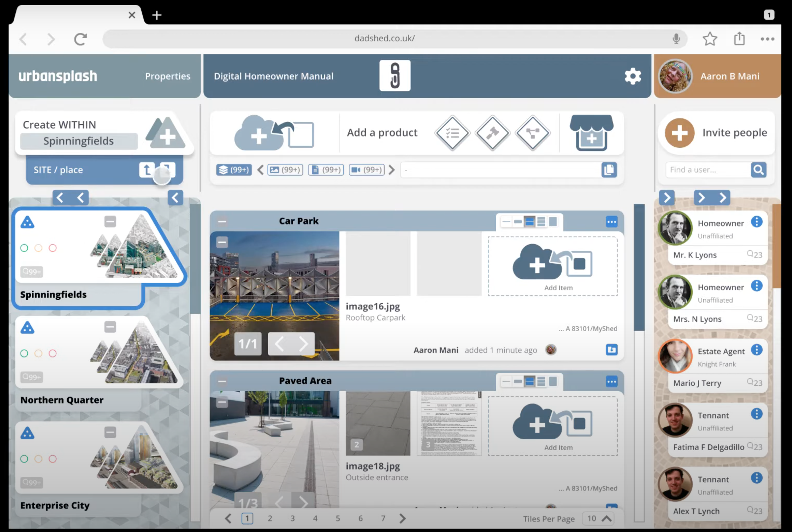Toggle the images (99+) filter

coord(285,170)
